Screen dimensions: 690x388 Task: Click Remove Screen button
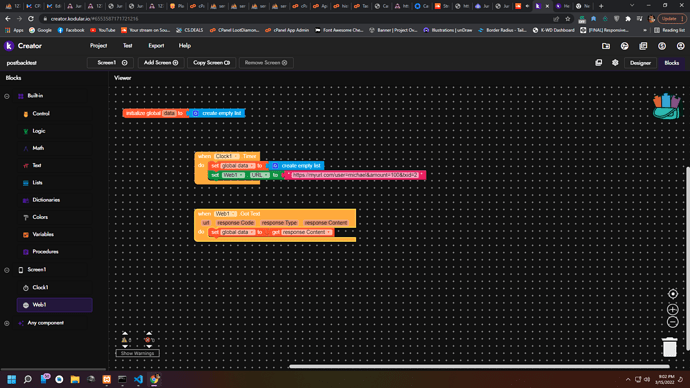click(x=266, y=63)
